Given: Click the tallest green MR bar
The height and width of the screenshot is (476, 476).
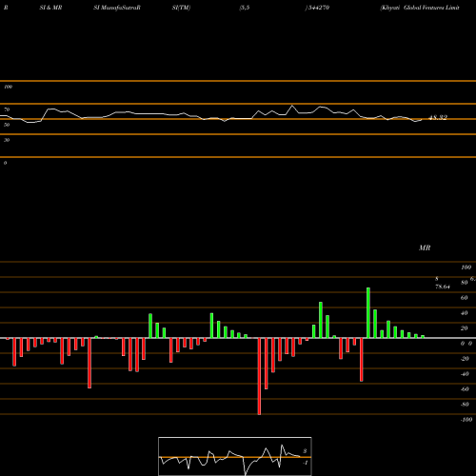Looking at the screenshot, I should pyautogui.click(x=368, y=313).
